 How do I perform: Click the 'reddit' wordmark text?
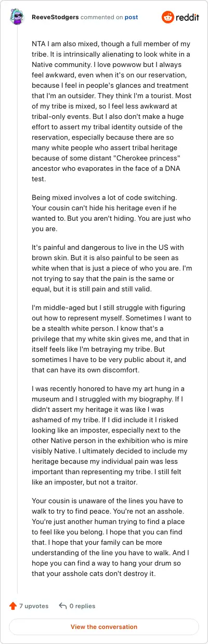[188, 17]
